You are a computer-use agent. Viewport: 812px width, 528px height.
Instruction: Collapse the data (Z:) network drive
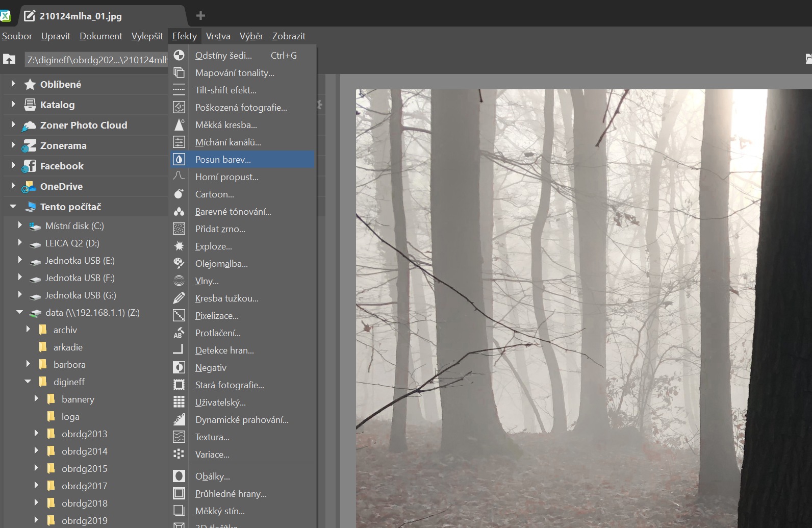pos(20,312)
